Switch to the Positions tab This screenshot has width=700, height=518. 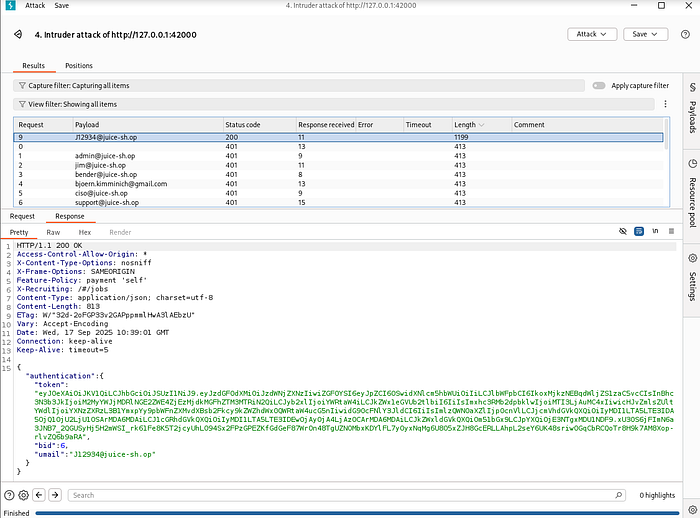[79, 65]
